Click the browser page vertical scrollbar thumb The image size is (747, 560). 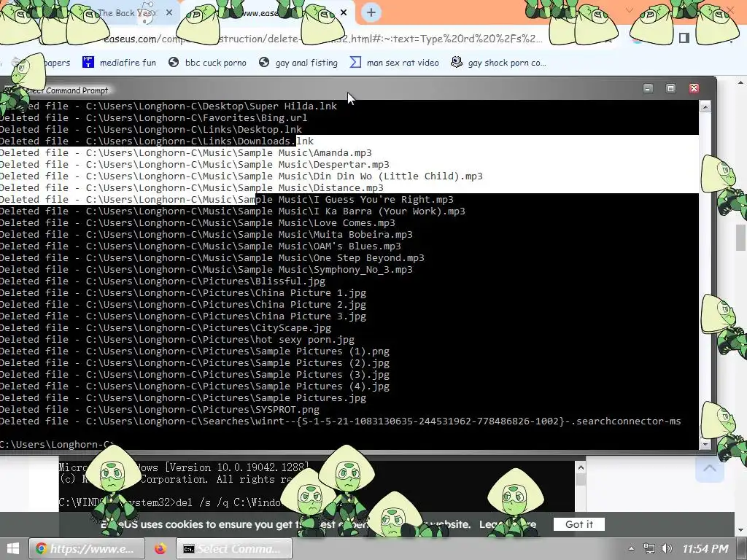click(x=740, y=237)
